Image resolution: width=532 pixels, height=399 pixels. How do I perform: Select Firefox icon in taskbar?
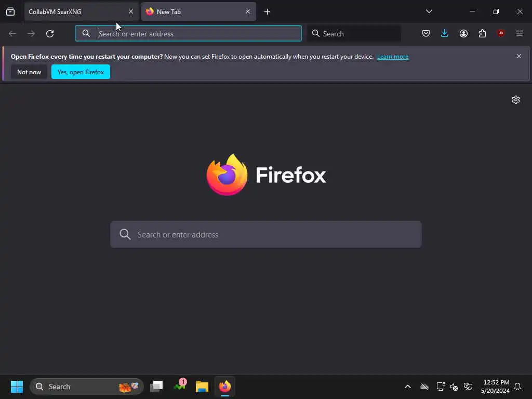pyautogui.click(x=224, y=387)
